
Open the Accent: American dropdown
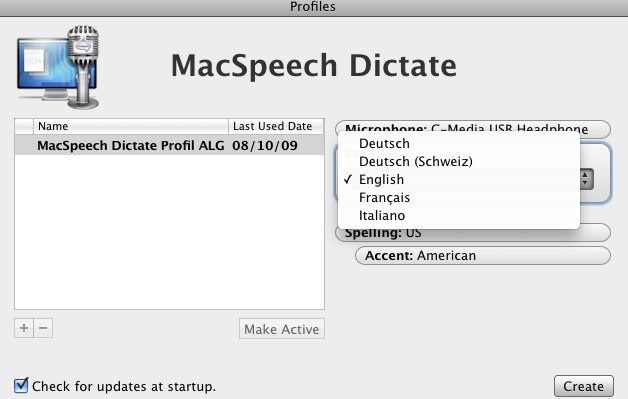(483, 256)
